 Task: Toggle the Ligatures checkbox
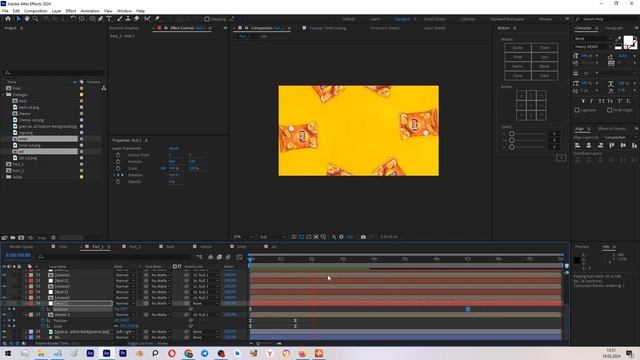pos(577,110)
